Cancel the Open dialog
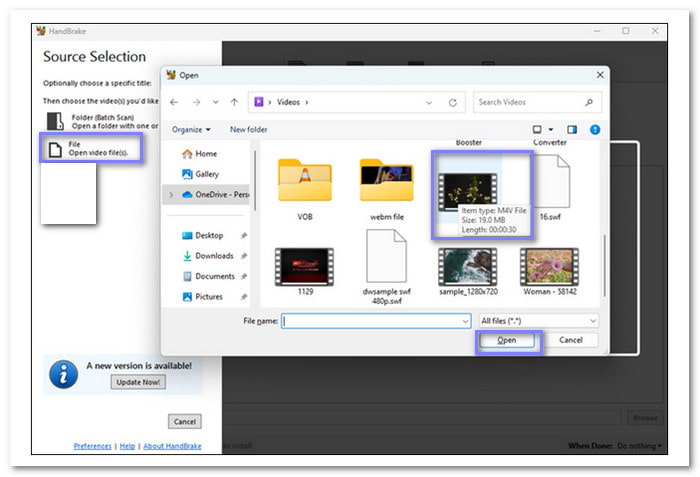This screenshot has height=477, width=700. click(x=571, y=340)
